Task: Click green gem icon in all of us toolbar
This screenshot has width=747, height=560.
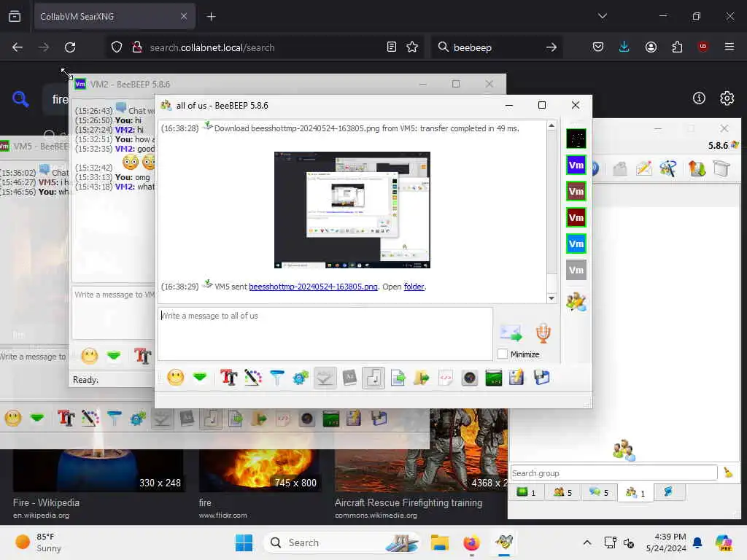Action: [200, 378]
